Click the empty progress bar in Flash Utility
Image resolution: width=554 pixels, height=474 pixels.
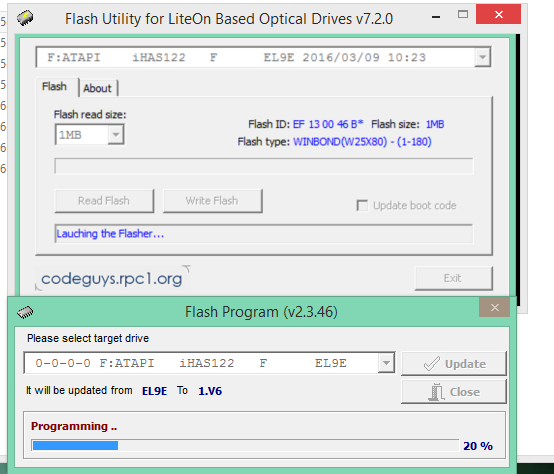pos(264,166)
